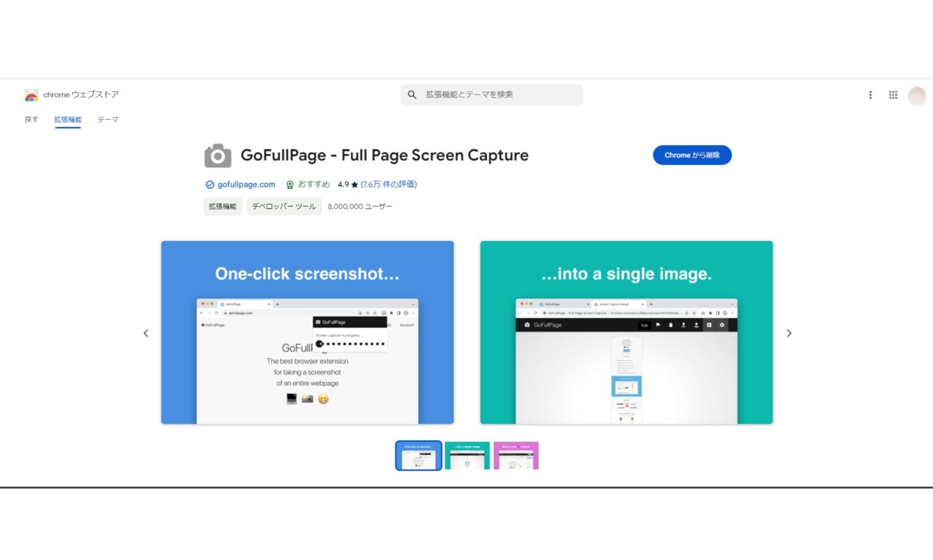Click the verified publisher badge beside gofullpage.com
The image size is (933, 560).
[x=209, y=184]
